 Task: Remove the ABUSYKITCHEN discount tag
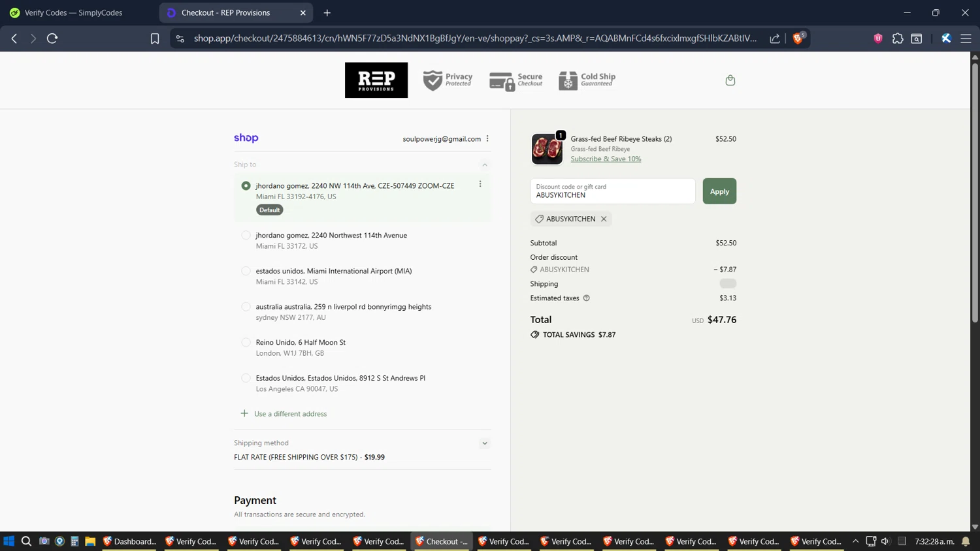click(604, 219)
